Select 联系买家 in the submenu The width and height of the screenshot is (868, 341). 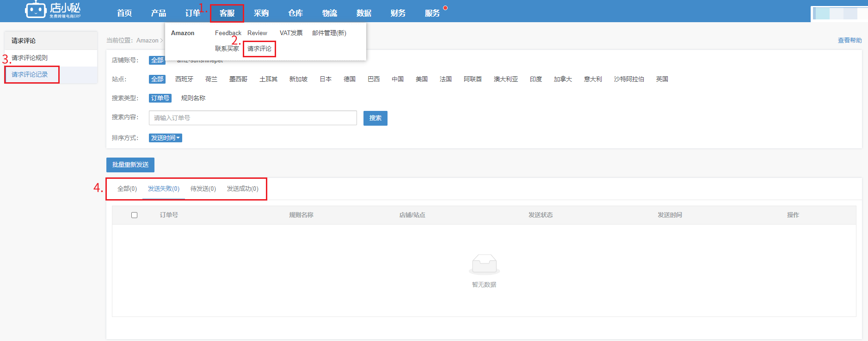click(x=227, y=49)
